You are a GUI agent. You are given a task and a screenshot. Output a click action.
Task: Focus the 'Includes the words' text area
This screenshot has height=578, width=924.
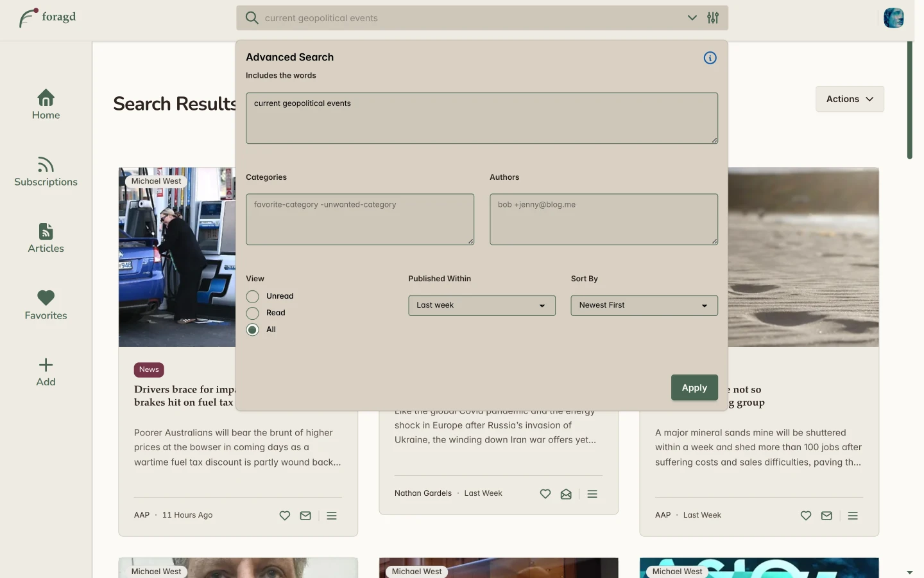pyautogui.click(x=482, y=118)
